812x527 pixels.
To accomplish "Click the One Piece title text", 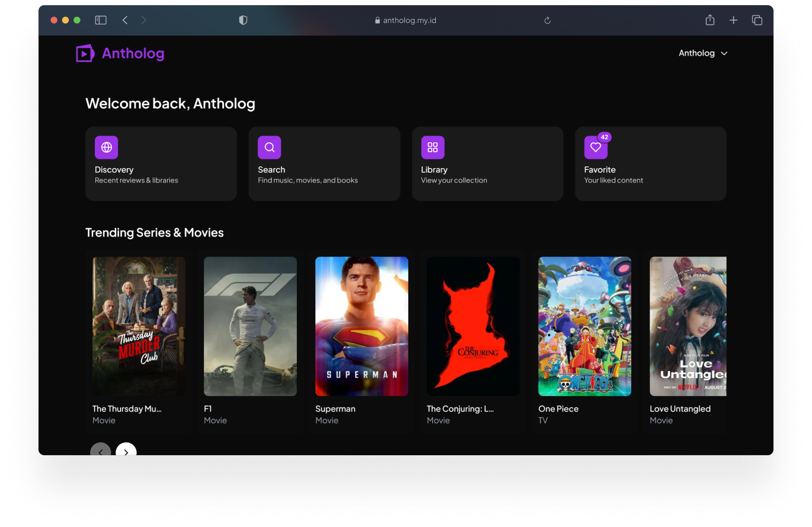I will (x=558, y=409).
